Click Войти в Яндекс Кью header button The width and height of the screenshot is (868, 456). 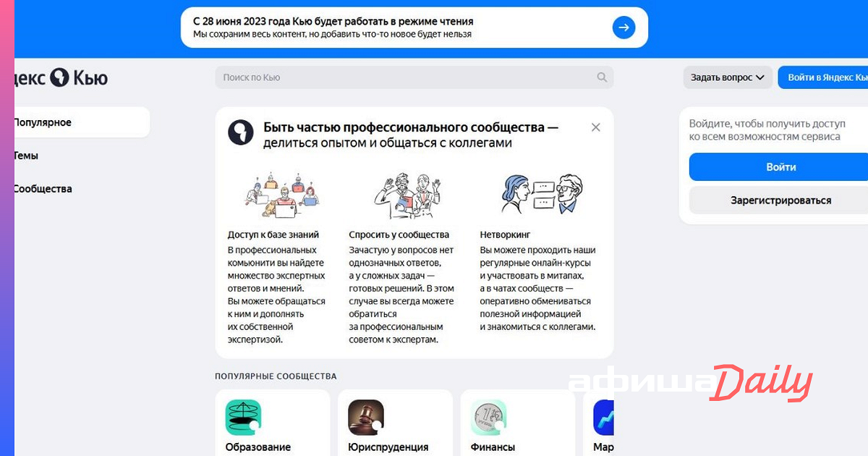(x=825, y=77)
